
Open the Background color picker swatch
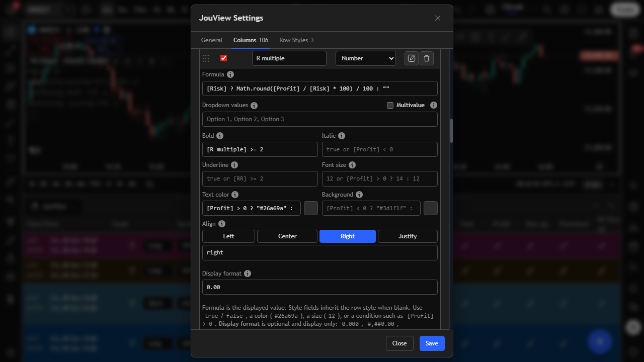(431, 208)
